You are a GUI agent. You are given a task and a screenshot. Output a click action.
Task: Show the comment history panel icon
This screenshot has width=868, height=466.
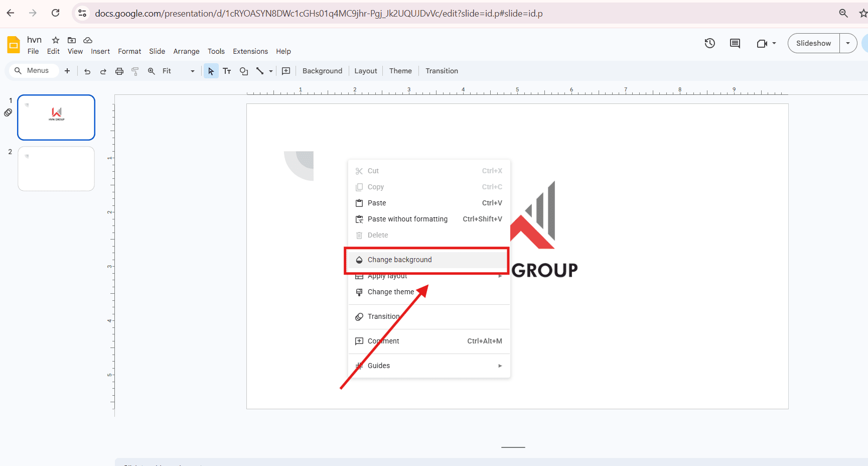tap(735, 43)
